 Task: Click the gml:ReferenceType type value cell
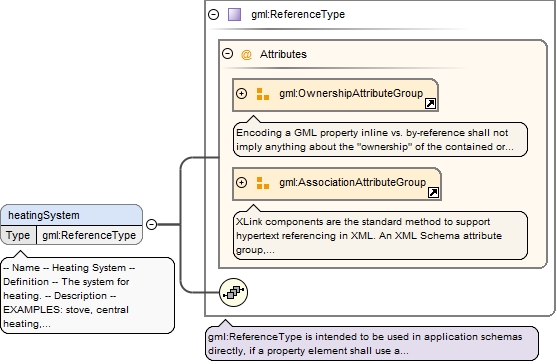pos(89,235)
